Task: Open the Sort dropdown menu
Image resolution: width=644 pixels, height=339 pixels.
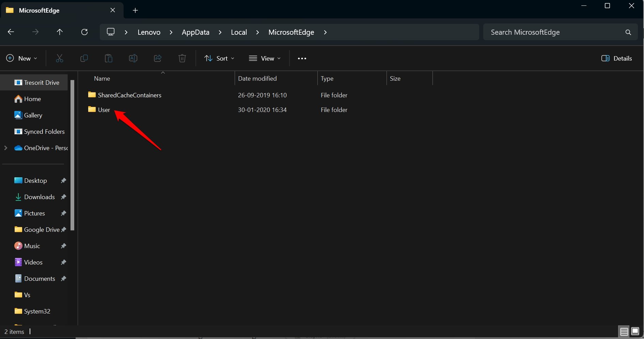Action: pyautogui.click(x=219, y=59)
